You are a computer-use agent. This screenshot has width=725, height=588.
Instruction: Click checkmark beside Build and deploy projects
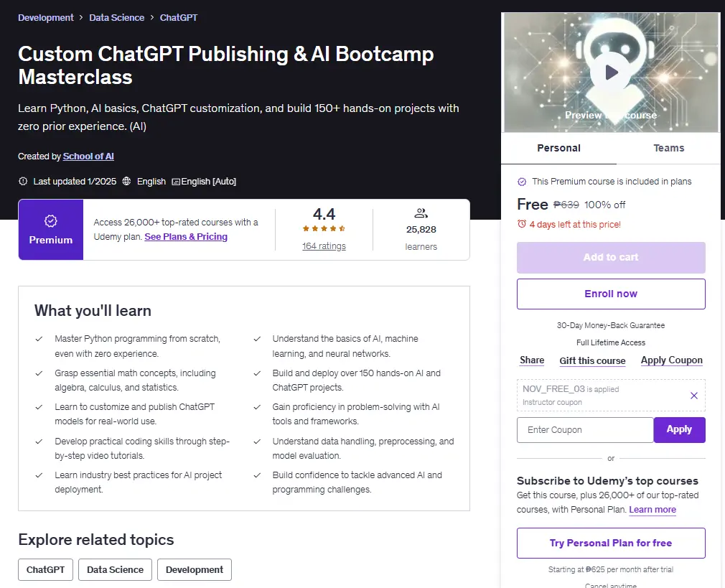point(257,373)
